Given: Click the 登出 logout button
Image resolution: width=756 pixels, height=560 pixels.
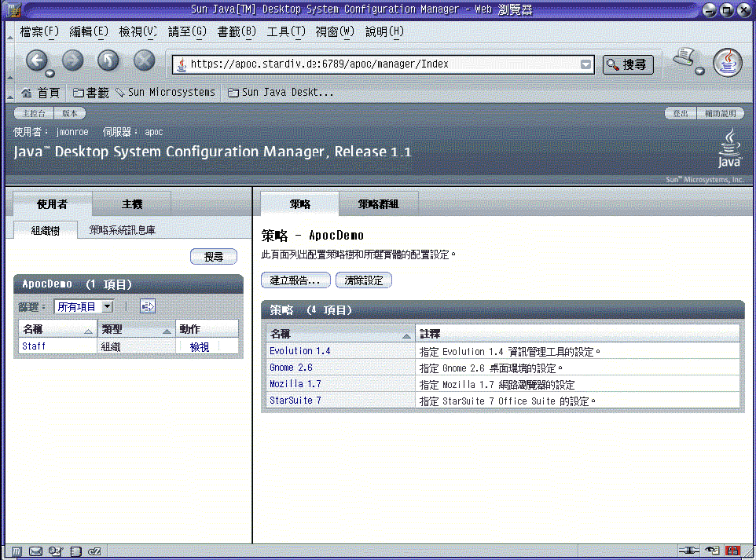Looking at the screenshot, I should point(681,114).
